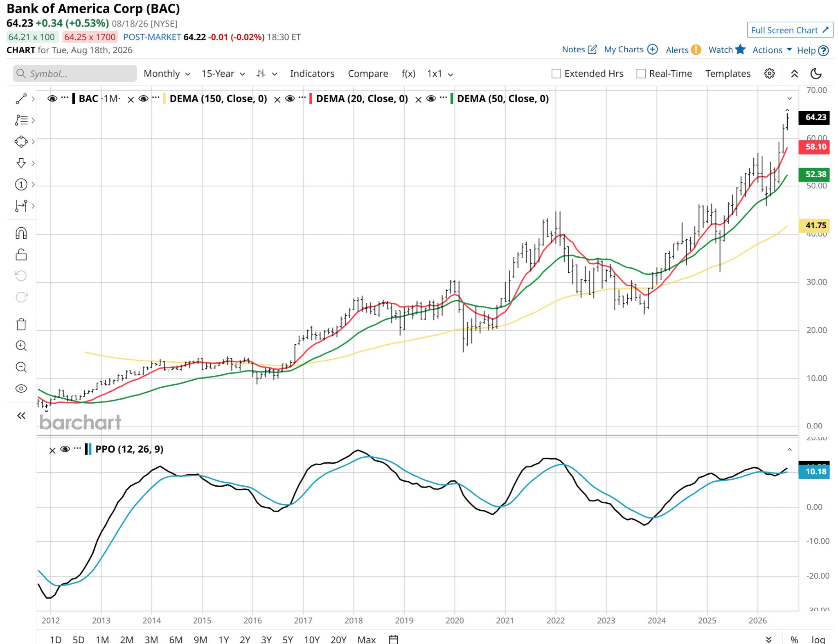This screenshot has width=838, height=644.
Task: Expand more range options chevron
Action: coord(769,640)
